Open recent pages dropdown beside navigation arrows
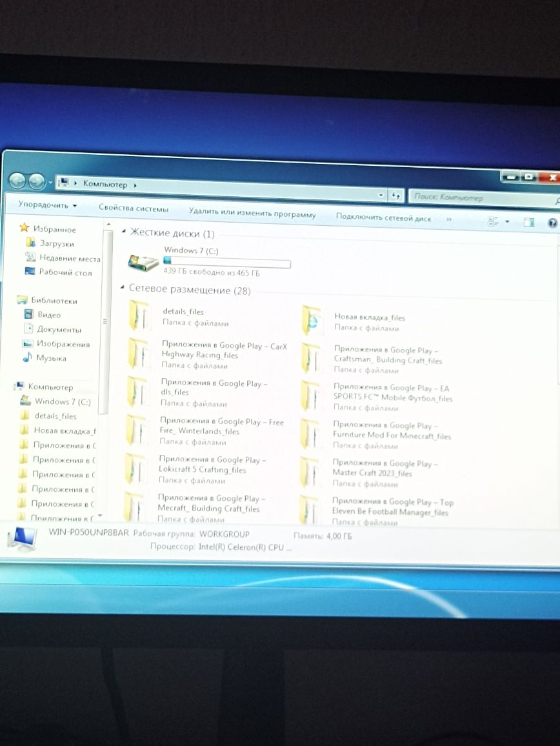The height and width of the screenshot is (746, 560). (x=50, y=182)
